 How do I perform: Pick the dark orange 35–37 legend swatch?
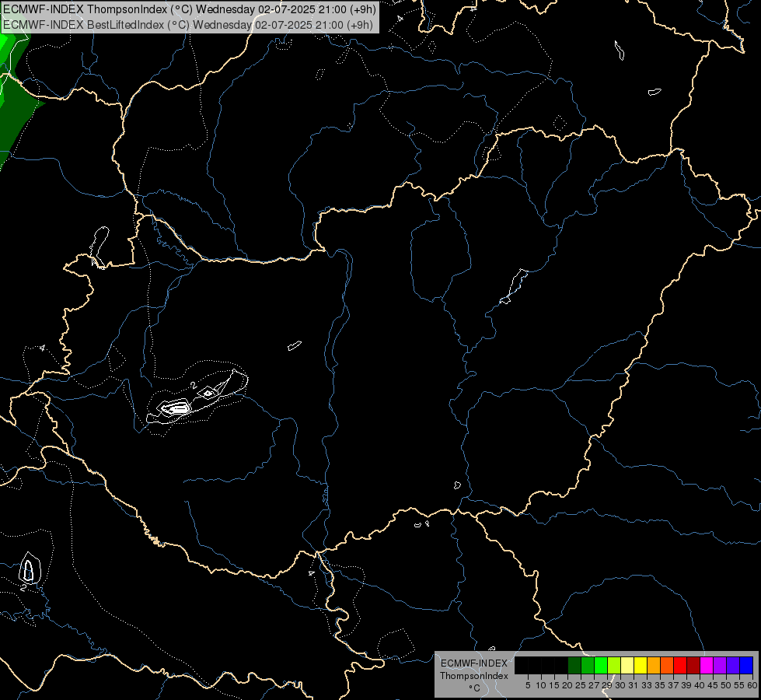click(667, 665)
